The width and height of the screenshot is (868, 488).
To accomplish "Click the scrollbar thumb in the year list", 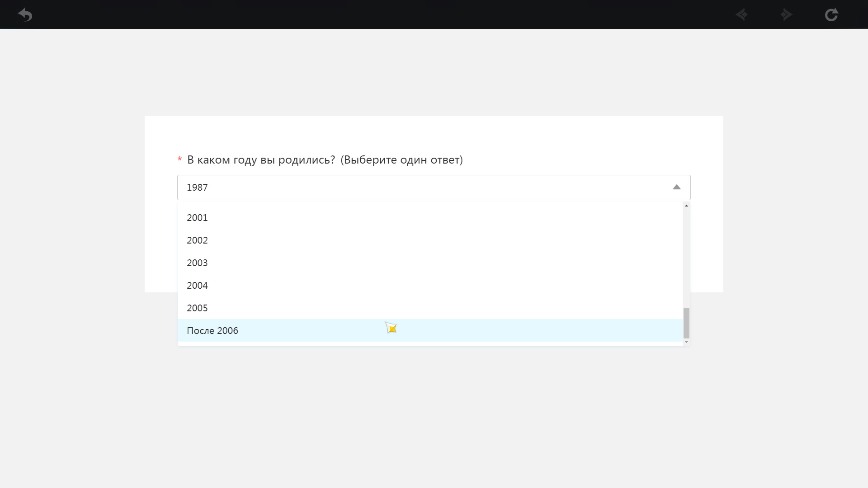I will [x=686, y=323].
